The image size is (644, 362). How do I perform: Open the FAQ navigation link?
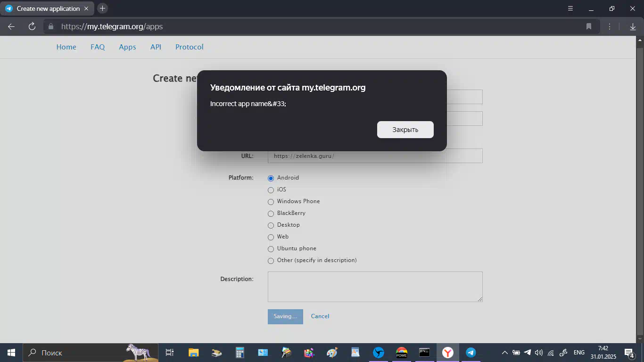(x=98, y=47)
